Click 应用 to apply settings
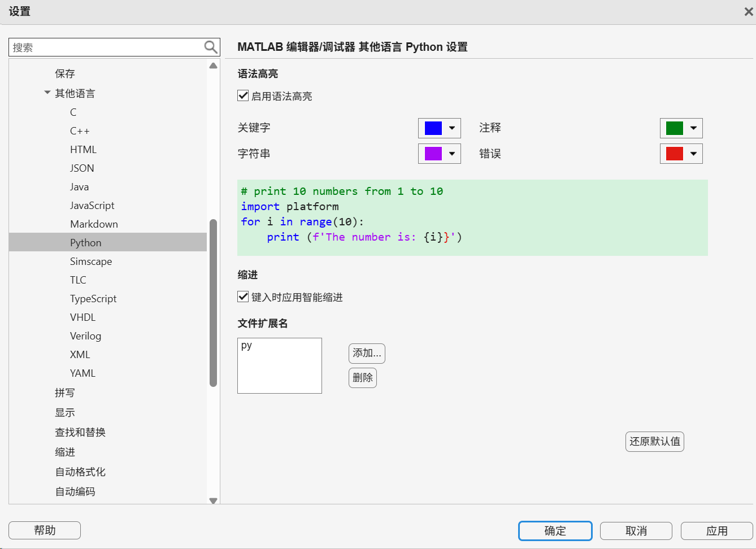756x549 pixels. 717,530
